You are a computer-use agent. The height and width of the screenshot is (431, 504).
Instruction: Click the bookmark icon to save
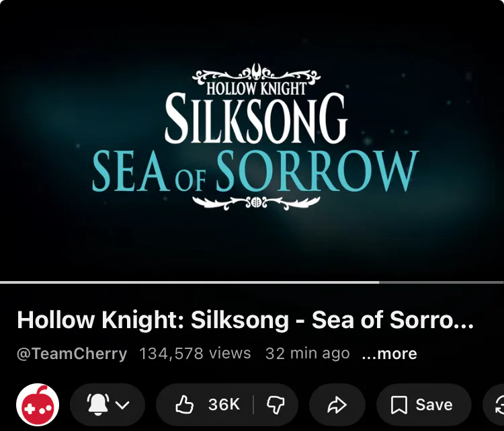pyautogui.click(x=399, y=405)
